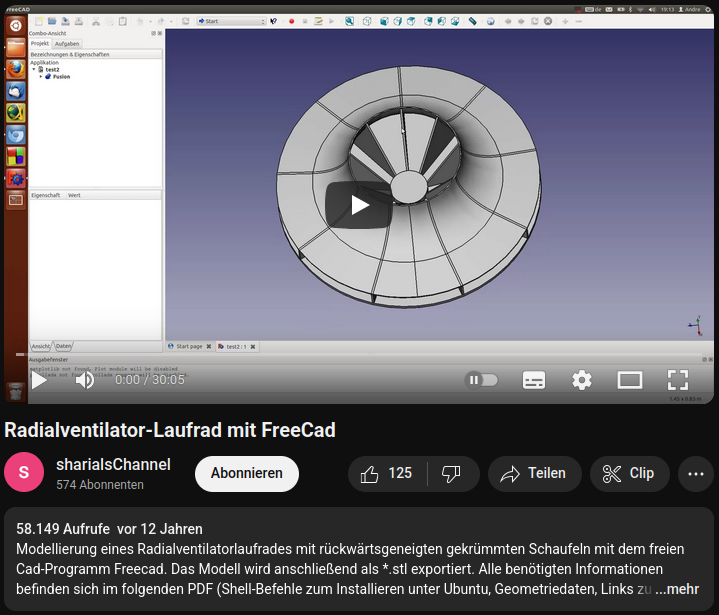Create a clip with Clip button

click(x=629, y=474)
